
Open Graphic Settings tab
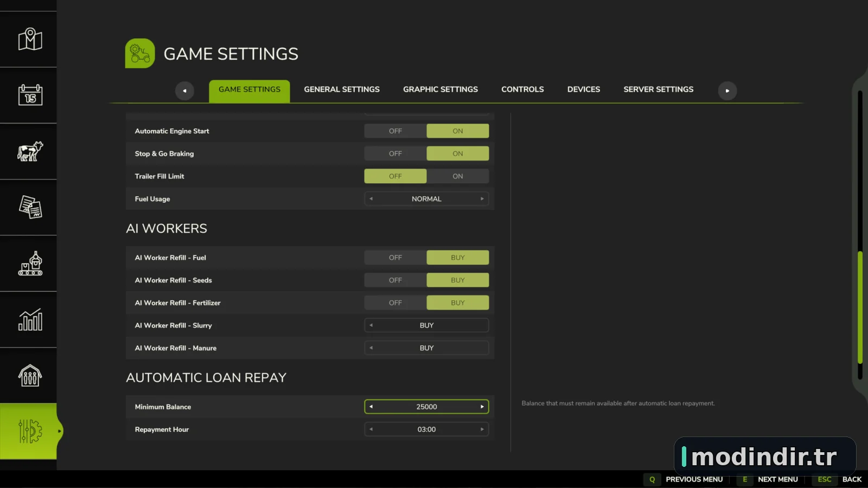click(441, 89)
